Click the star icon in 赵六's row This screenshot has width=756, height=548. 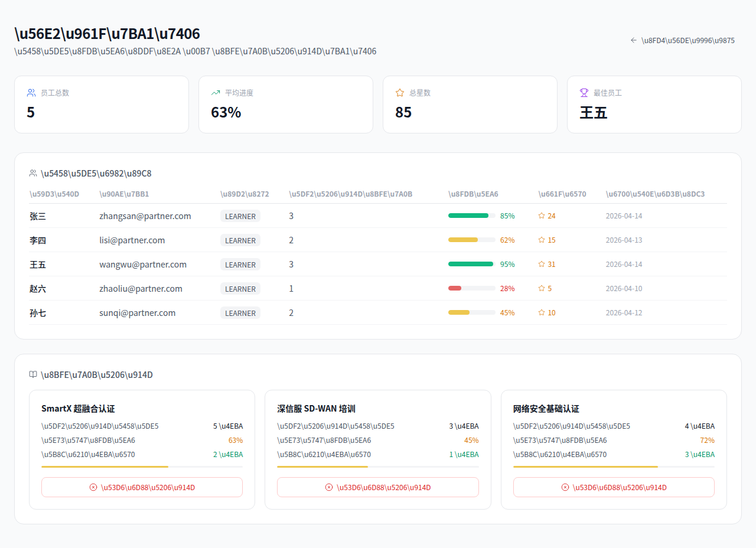(x=542, y=289)
